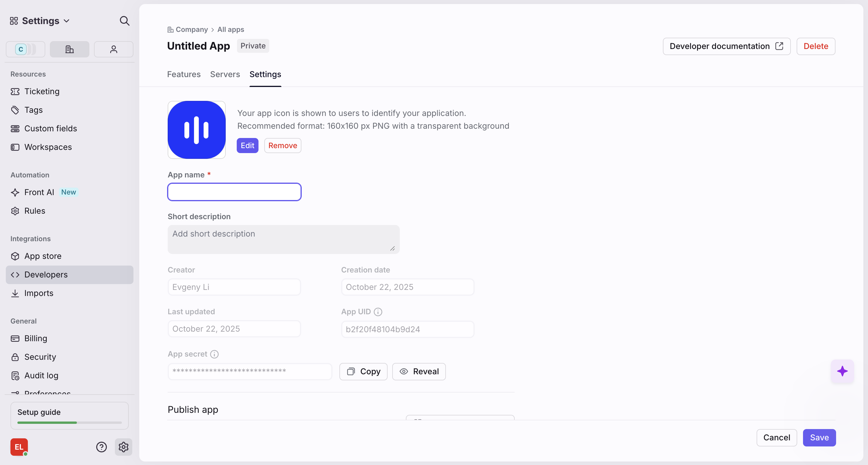The image size is (868, 465).
Task: Click the search magnifier icon
Action: [x=124, y=21]
